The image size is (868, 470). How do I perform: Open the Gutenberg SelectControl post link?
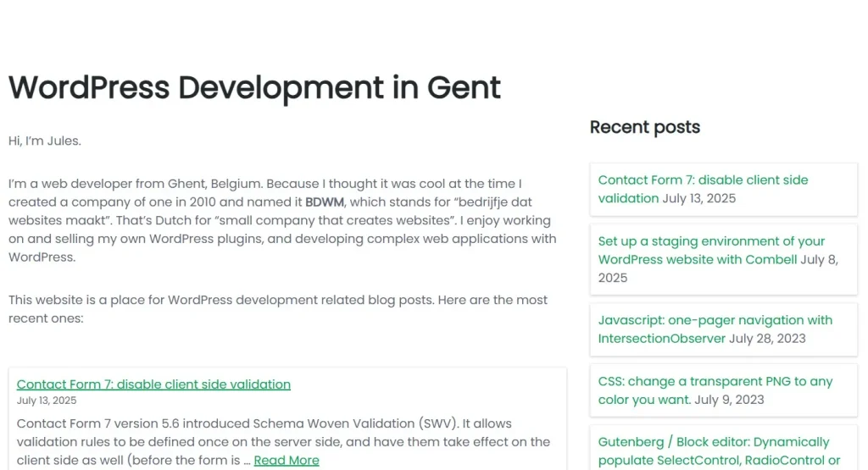pyautogui.click(x=713, y=442)
